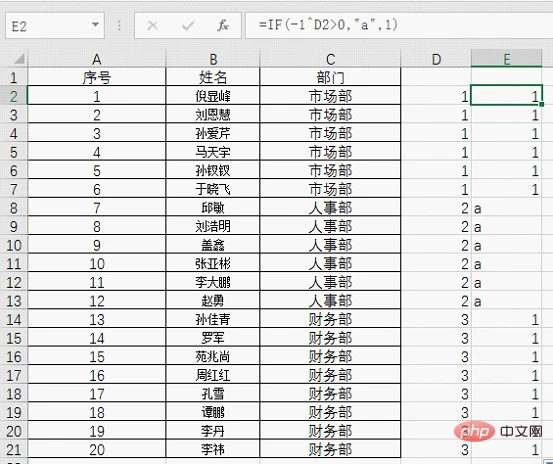
Task: Click cell D14 with value 3
Action: coord(436,319)
